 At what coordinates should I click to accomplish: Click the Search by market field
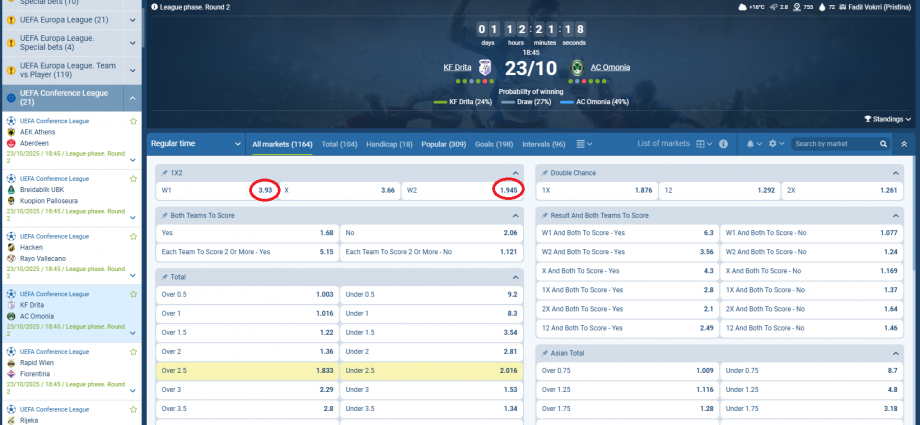coord(836,144)
